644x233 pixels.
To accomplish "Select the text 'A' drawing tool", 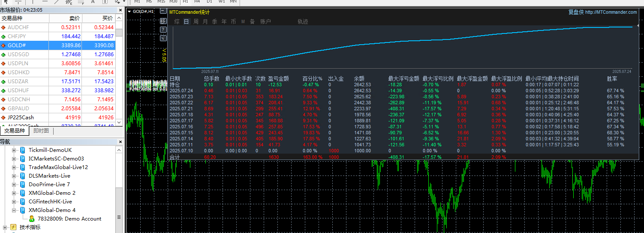I will [x=93, y=2].
